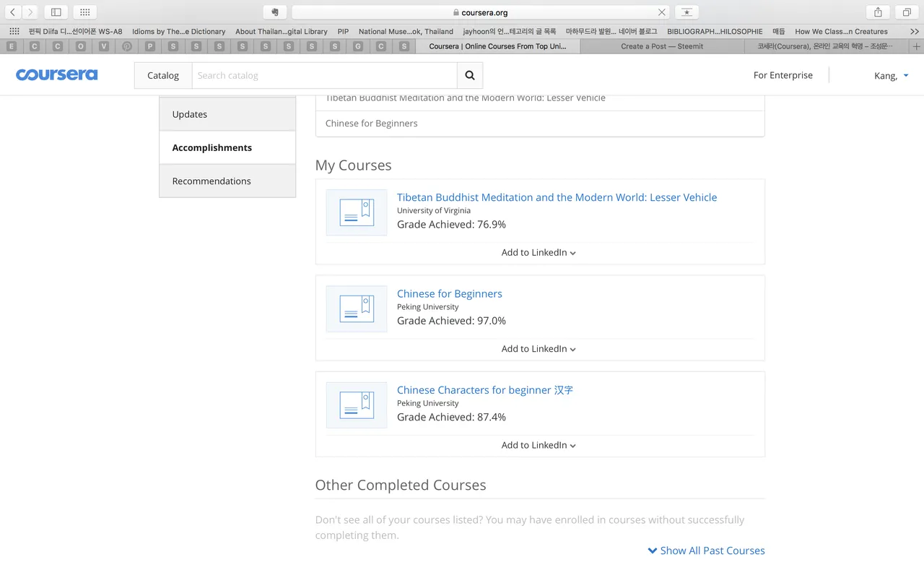Open the How We Class...n Creatures bookmark
Image resolution: width=924 pixels, height=578 pixels.
[842, 31]
